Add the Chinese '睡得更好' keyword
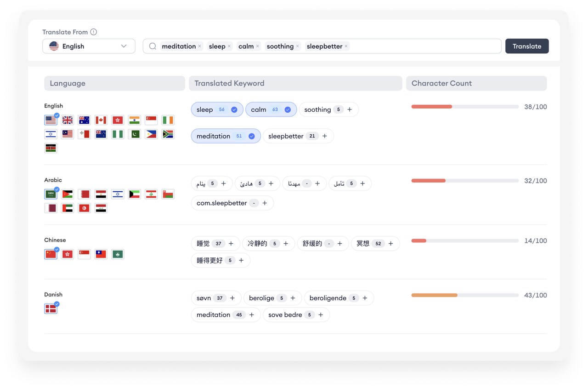This screenshot has height=389, width=588. click(241, 260)
